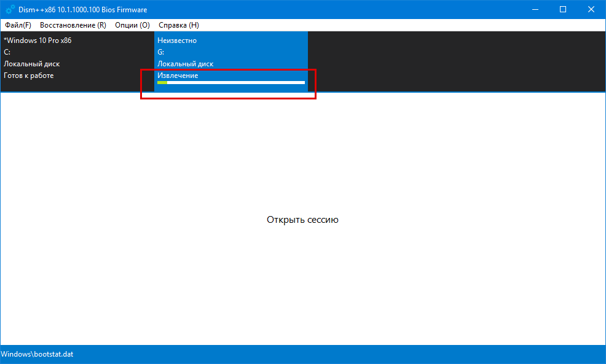Close the Dism++ window
The height and width of the screenshot is (364, 606).
[591, 9]
